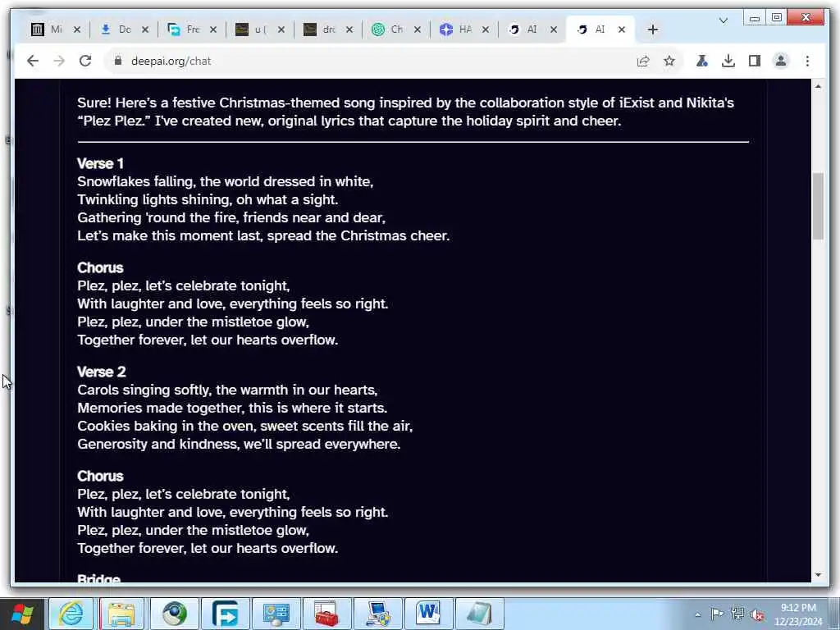This screenshot has height=630, width=840.
Task: Open the red toolbox taskbar icon
Action: coord(326,614)
